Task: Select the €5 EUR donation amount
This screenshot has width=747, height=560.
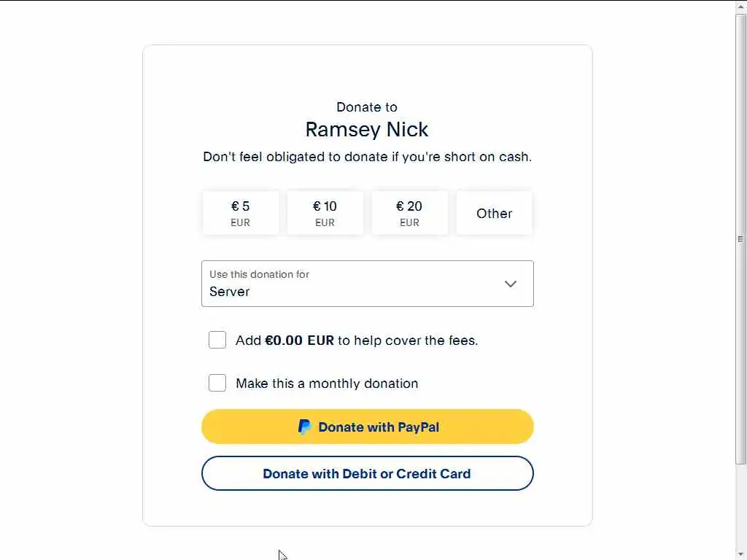Action: coord(240,213)
